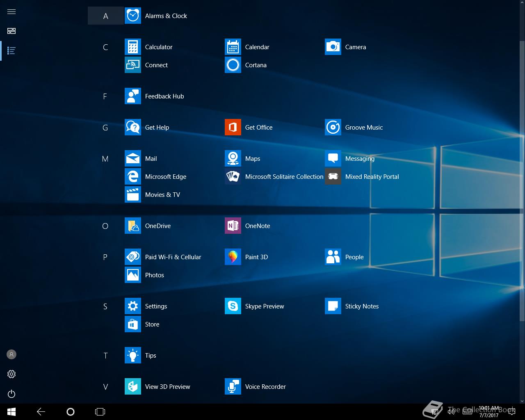Click the Cortana circle on the taskbar
Image resolution: width=525 pixels, height=420 pixels.
pyautogui.click(x=71, y=412)
